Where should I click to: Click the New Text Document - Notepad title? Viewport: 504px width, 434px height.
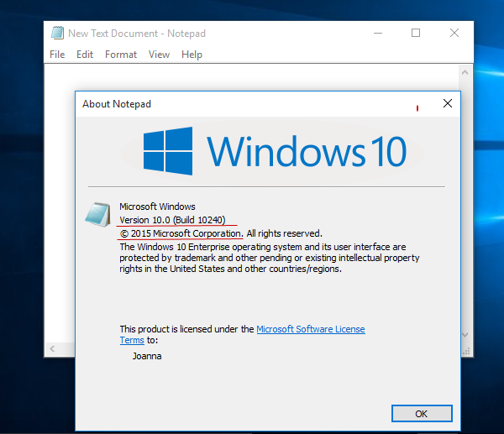point(137,34)
